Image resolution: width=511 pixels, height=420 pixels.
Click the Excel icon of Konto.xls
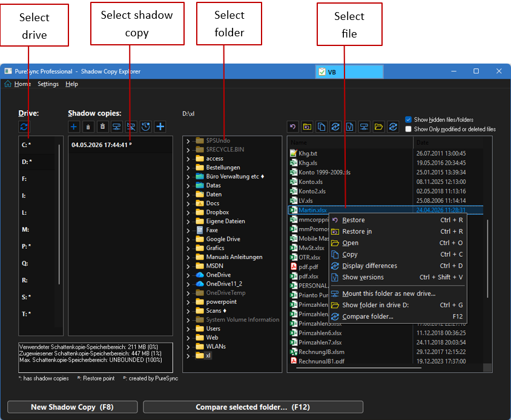[x=293, y=182]
